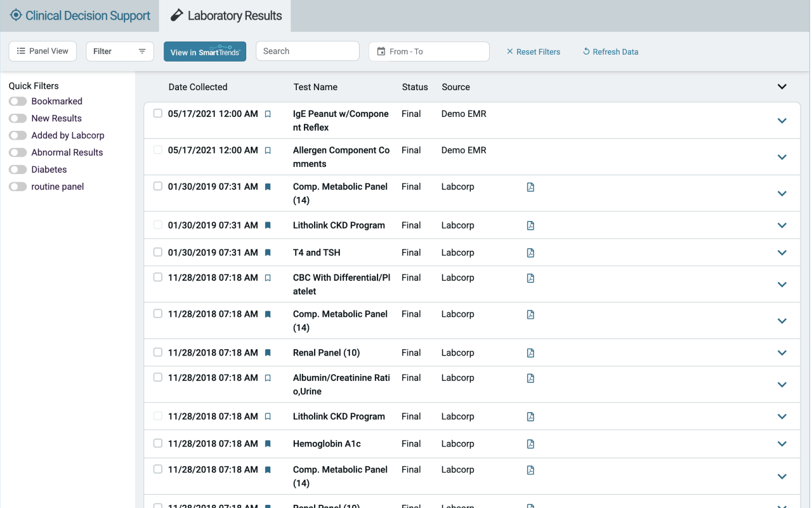Expand the T4 and TSH result row

tap(782, 253)
